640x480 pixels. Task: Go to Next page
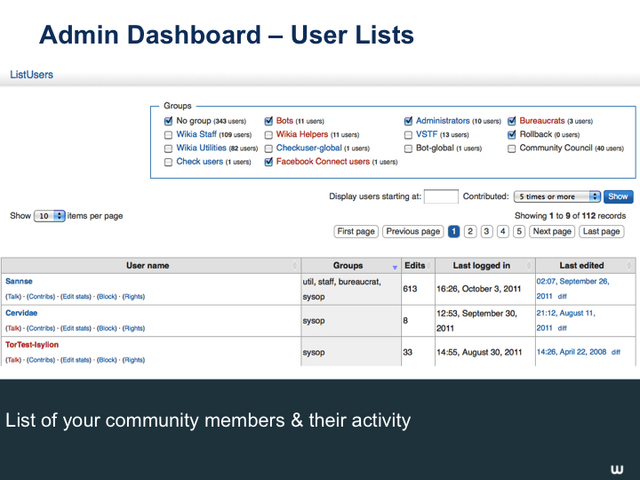click(x=552, y=231)
